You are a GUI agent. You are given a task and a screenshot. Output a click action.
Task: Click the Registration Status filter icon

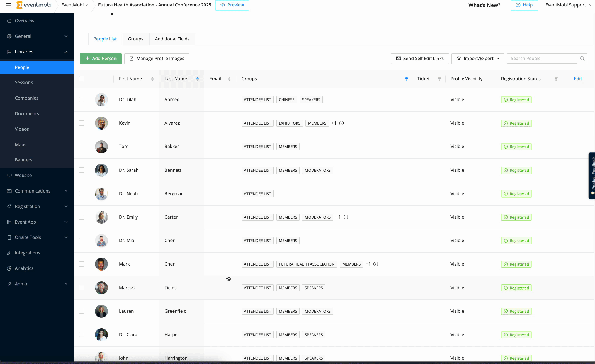click(x=556, y=79)
